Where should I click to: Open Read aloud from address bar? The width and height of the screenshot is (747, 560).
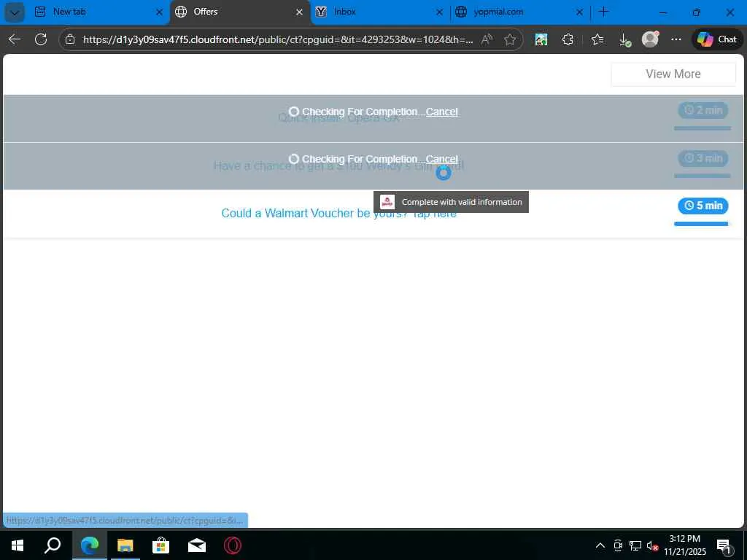[x=487, y=39]
